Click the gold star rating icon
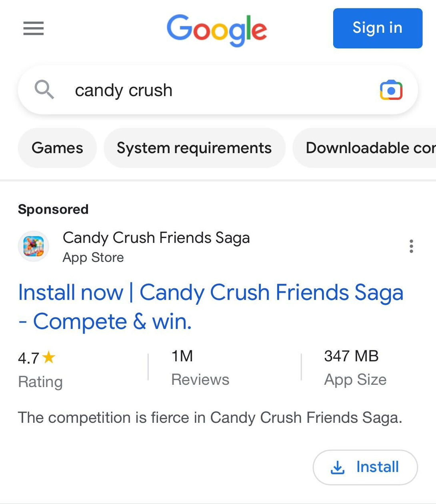This screenshot has height=504, width=436. tap(49, 356)
